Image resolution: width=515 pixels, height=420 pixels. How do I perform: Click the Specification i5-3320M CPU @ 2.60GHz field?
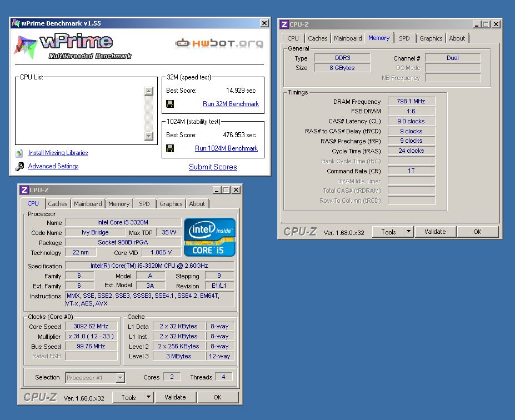click(149, 266)
